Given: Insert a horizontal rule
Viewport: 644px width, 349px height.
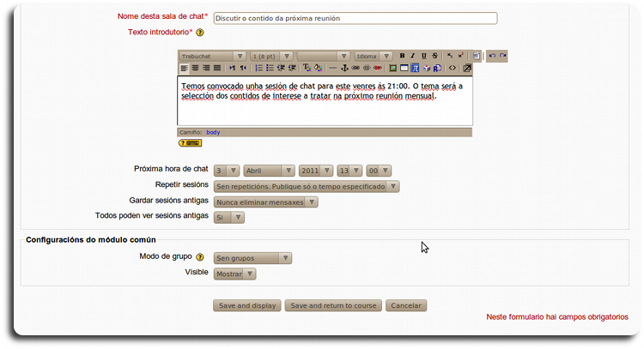Looking at the screenshot, I should [x=333, y=68].
